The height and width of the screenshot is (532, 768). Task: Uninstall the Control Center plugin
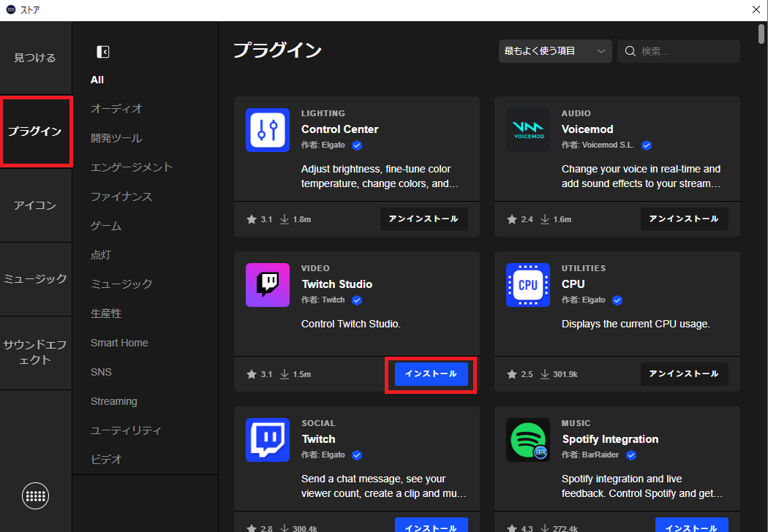point(423,218)
